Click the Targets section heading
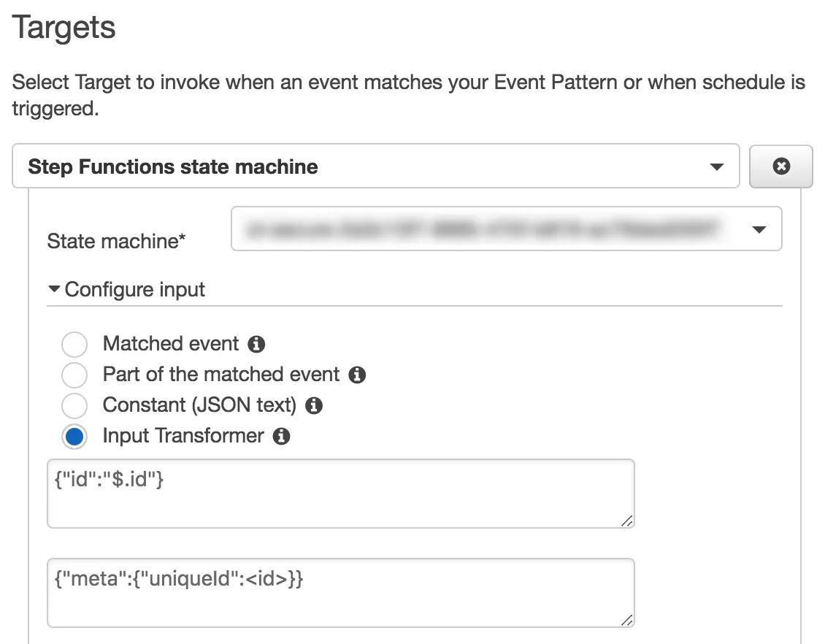 pyautogui.click(x=64, y=28)
